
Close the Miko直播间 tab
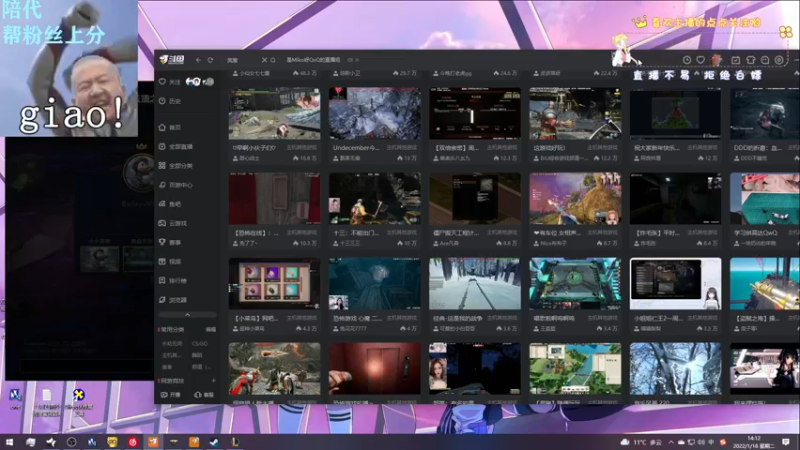tap(357, 60)
